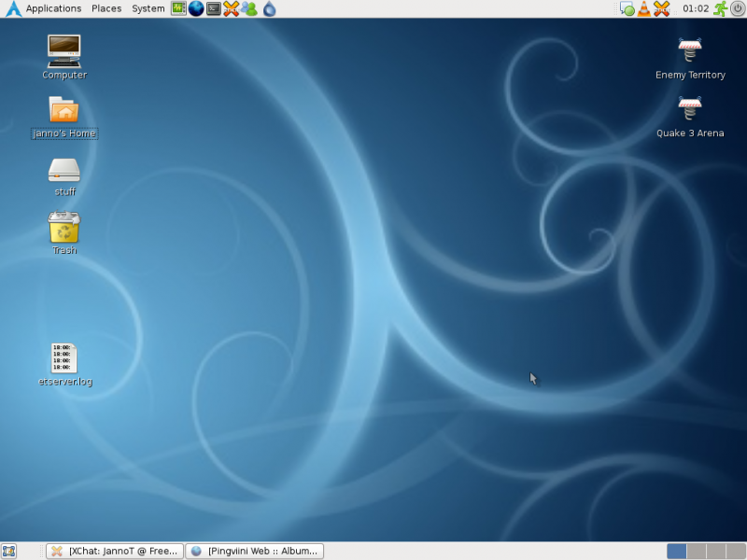Viewport: 747px width, 560px height.
Task: Select the etserver.log file on desktop
Action: tap(64, 365)
